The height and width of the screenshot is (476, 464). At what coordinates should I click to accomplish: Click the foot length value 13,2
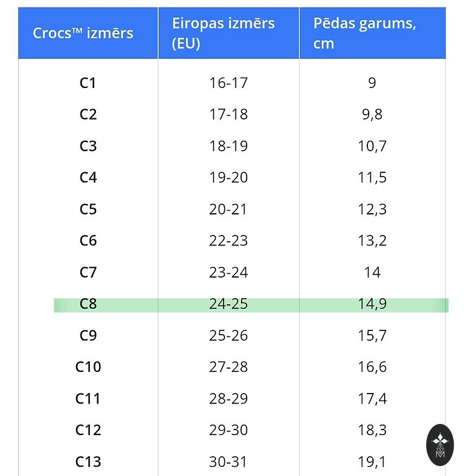tap(372, 241)
